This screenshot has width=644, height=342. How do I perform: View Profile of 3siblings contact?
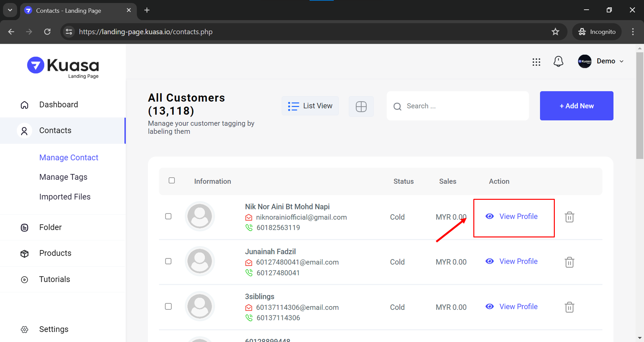point(518,307)
